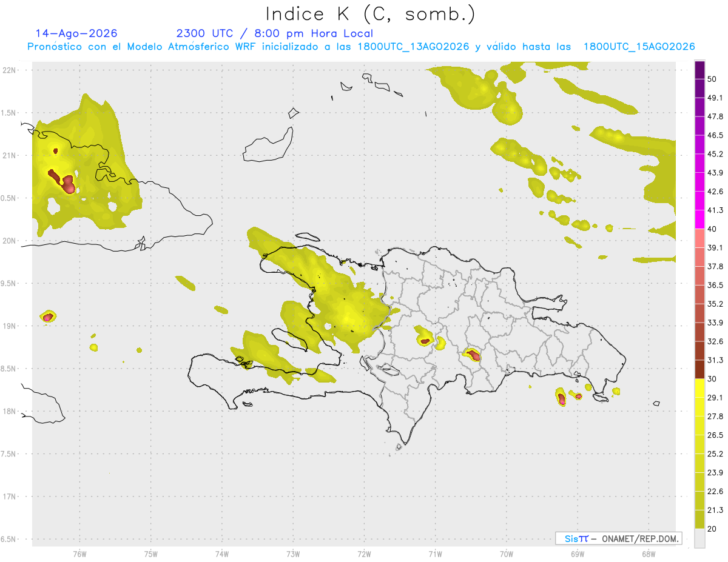The height and width of the screenshot is (562, 728).
Task: Click the colorbar value 39.1
Action: (x=715, y=247)
